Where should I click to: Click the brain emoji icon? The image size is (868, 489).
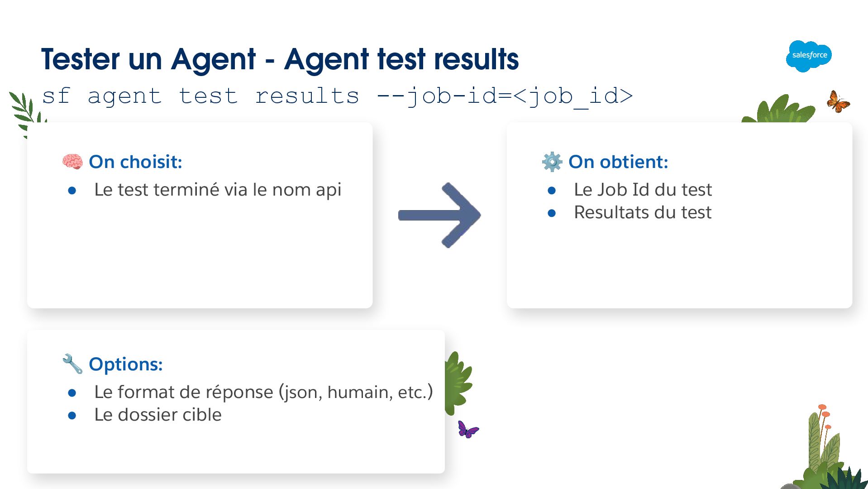[72, 162]
